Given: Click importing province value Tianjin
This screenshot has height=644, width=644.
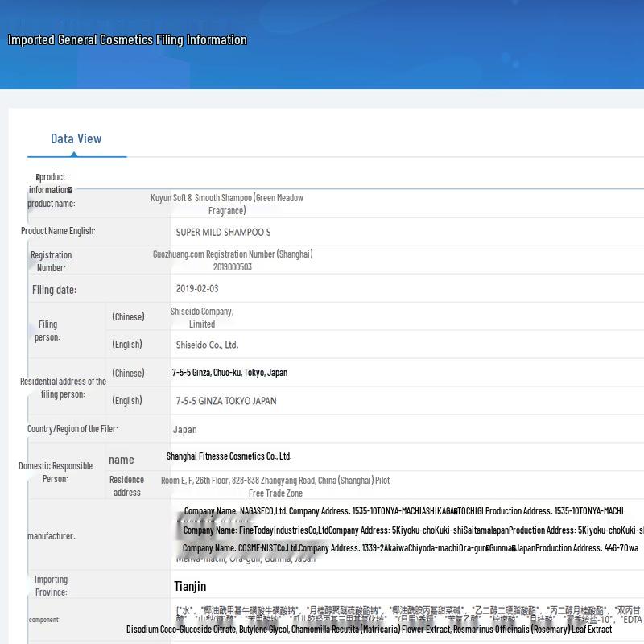Looking at the screenshot, I should pos(190,586).
